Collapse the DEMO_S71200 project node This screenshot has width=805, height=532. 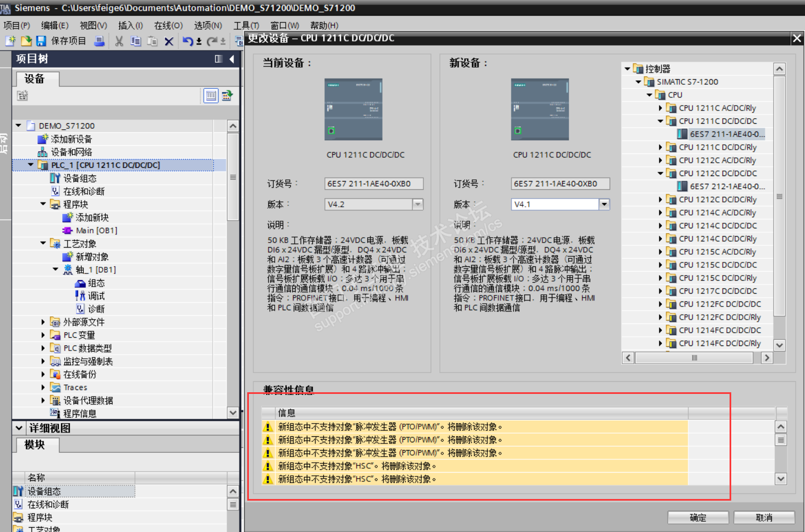tap(18, 125)
